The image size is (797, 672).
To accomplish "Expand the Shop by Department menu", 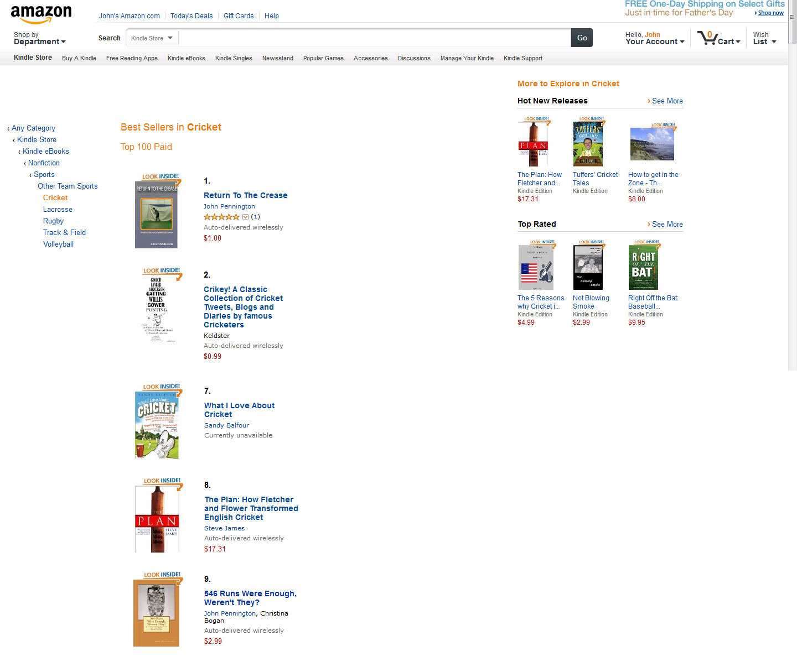I will (39, 38).
